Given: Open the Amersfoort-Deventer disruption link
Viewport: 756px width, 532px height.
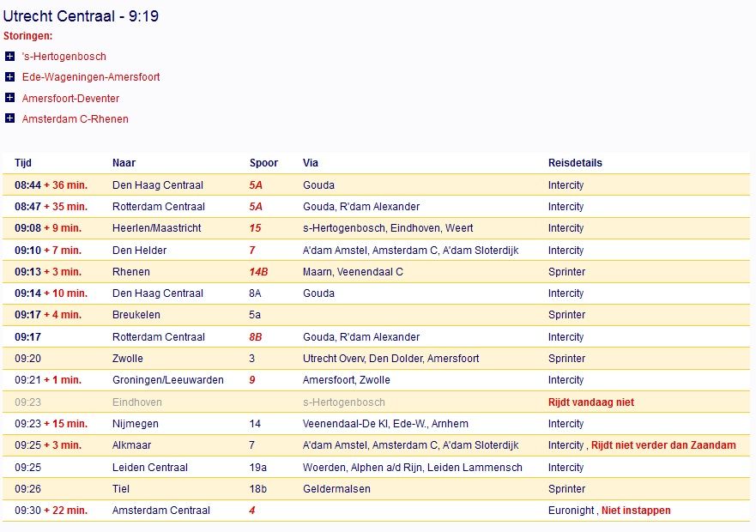Looking at the screenshot, I should (70, 99).
